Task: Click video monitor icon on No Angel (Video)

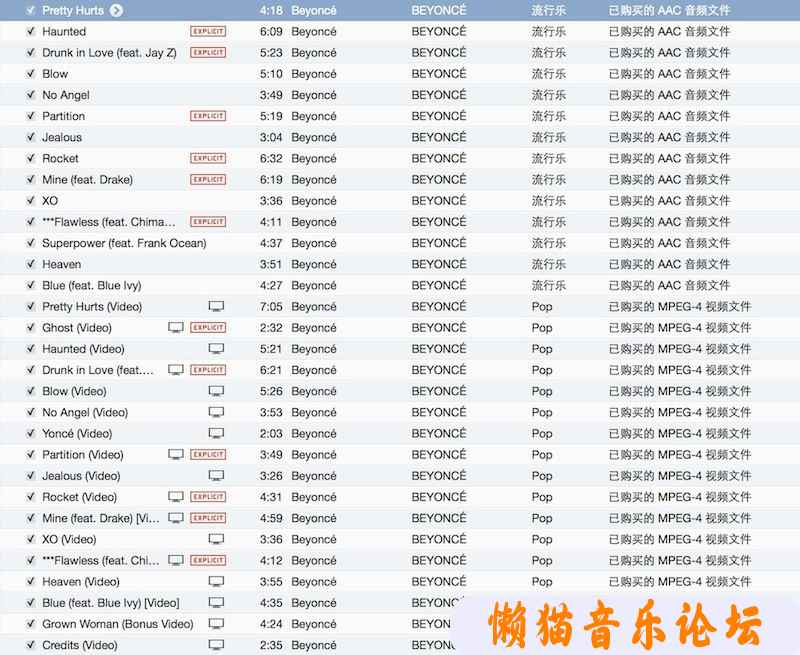Action: 216,412
